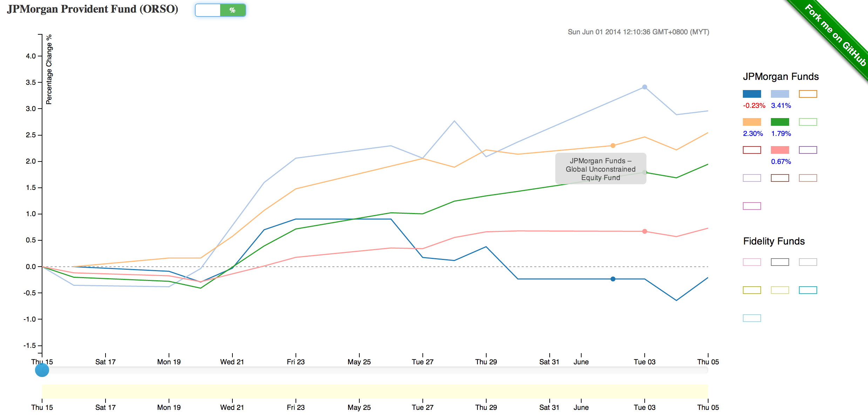Enable the pale cyan outlined Fidelity fund

(752, 318)
